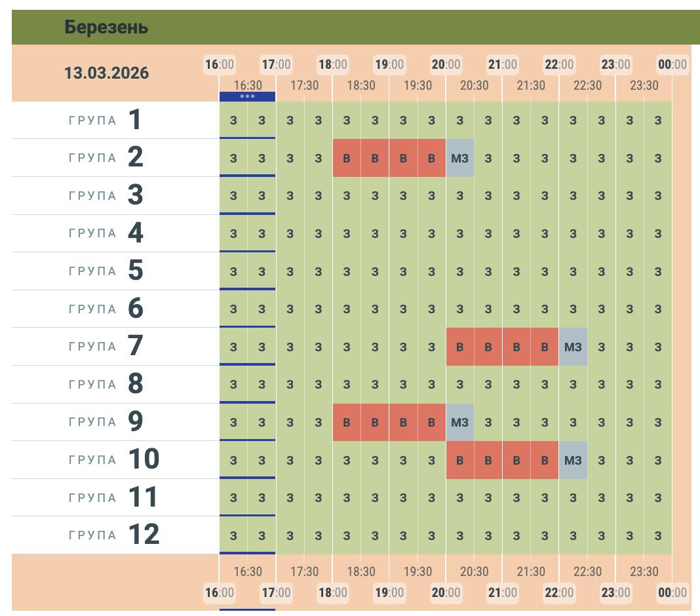
Task: Click the МЗ cell in Група 7 row
Action: click(x=573, y=347)
